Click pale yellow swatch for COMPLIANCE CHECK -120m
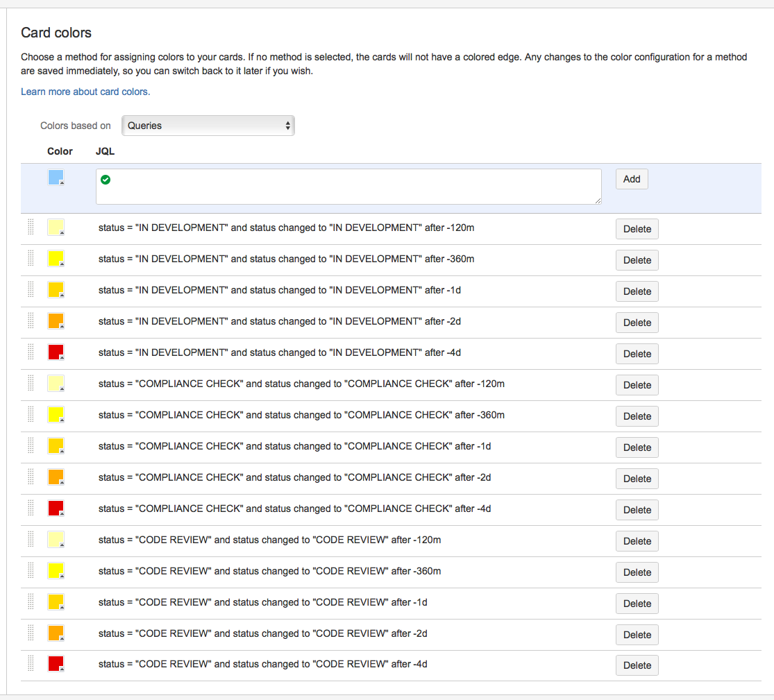The width and height of the screenshot is (774, 700). tap(56, 384)
